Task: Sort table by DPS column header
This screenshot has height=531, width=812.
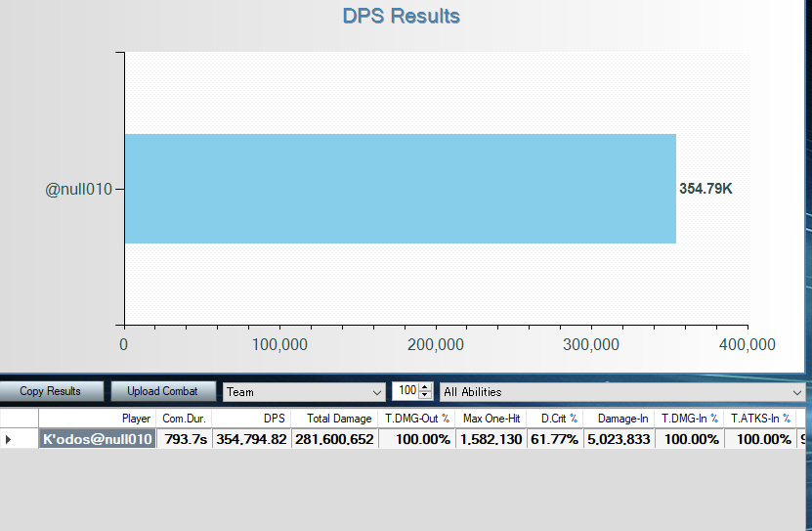Action: pos(251,419)
